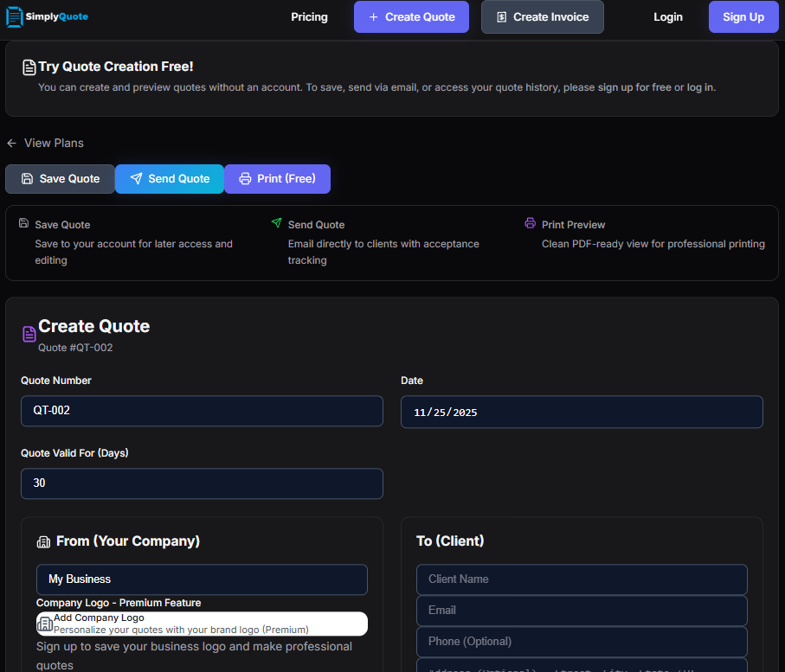785x672 pixels.
Task: Select the plus icon on Create Quote
Action: [372, 16]
